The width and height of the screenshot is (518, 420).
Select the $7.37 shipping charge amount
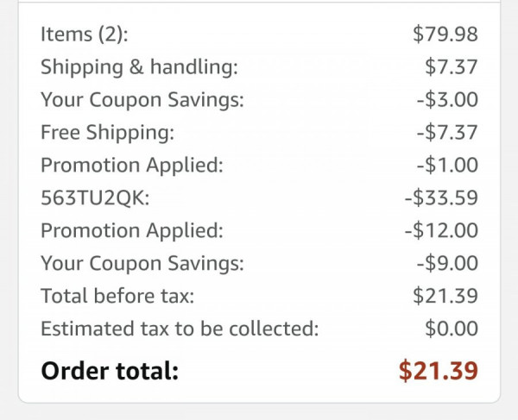click(x=452, y=66)
